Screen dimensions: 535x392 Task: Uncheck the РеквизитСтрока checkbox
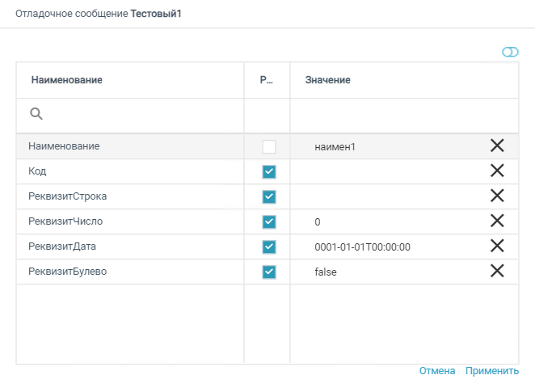pyautogui.click(x=269, y=196)
